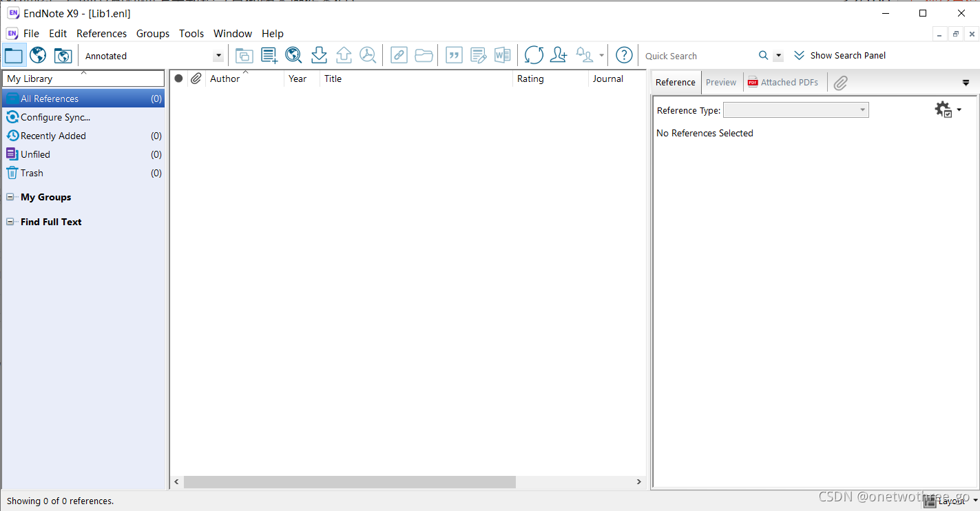Collapse the My Groups group set
Screen dimensions: 980x511
[10, 197]
